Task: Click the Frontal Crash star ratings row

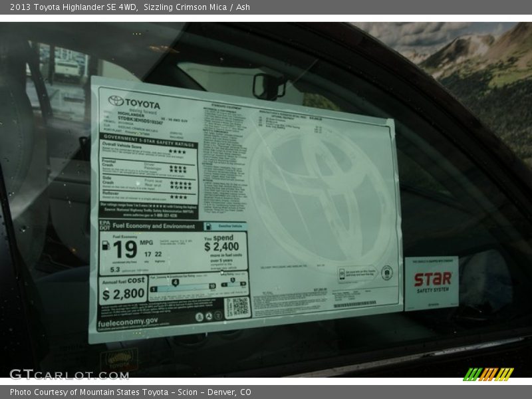Action: click(178, 168)
